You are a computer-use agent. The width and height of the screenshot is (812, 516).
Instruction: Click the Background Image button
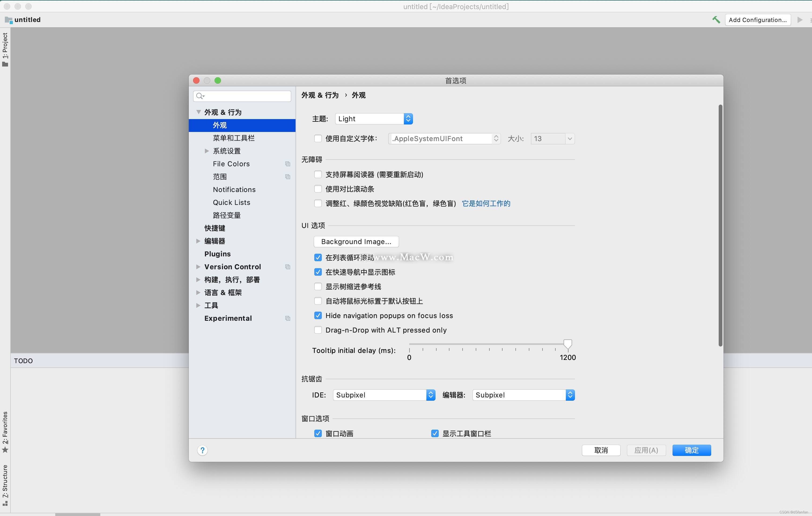pos(356,241)
